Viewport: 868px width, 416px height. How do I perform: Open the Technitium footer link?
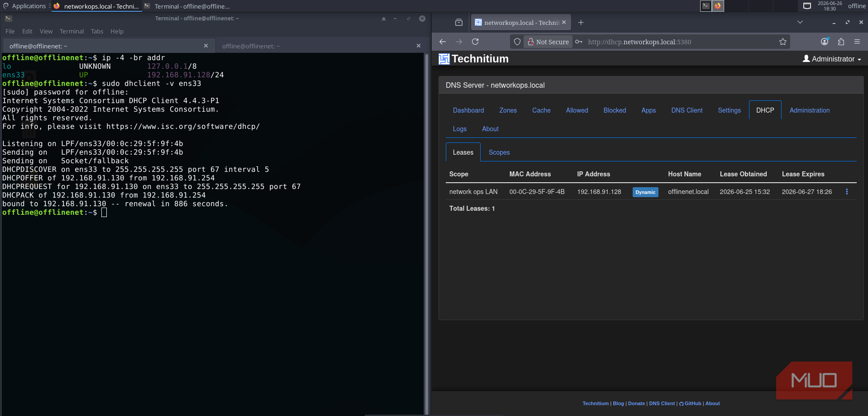pyautogui.click(x=596, y=403)
